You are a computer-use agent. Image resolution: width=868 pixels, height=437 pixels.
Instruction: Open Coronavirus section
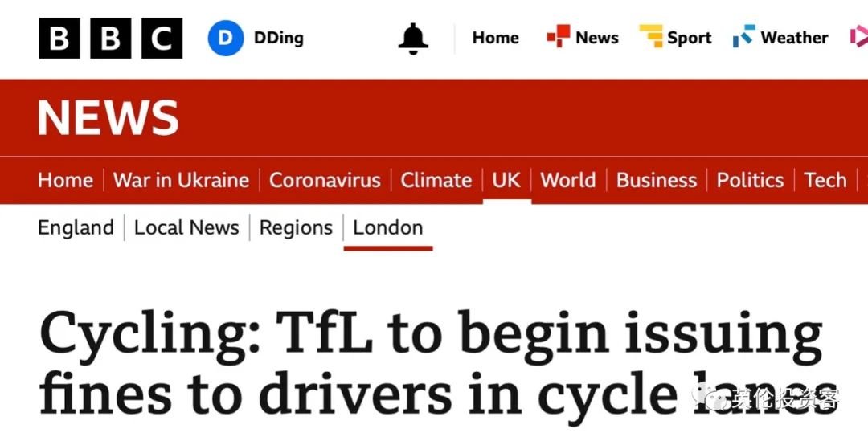coord(325,180)
